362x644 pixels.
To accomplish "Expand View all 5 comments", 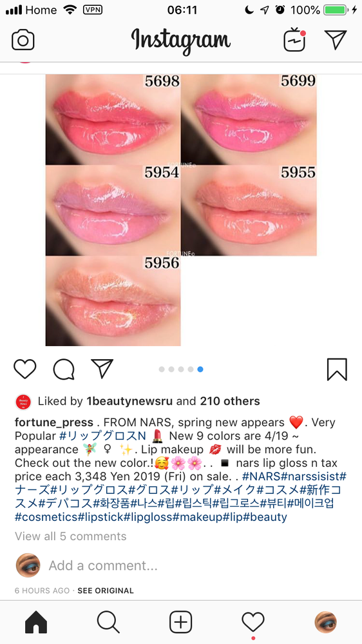I will point(71,536).
